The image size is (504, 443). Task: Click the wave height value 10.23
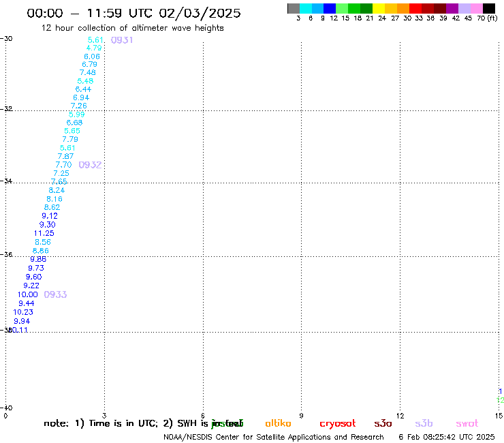[x=23, y=312]
